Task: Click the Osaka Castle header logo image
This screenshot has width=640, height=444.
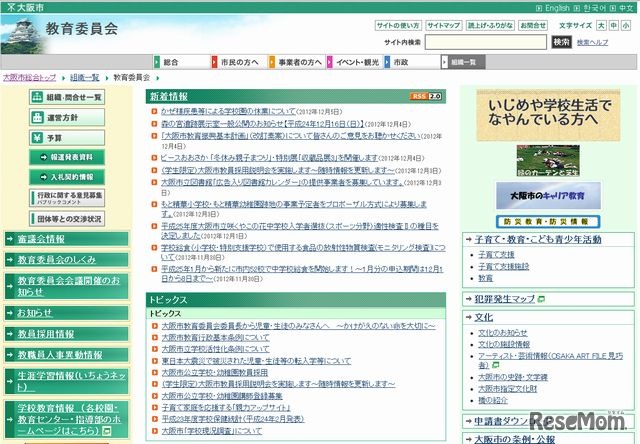Action: 22,36
